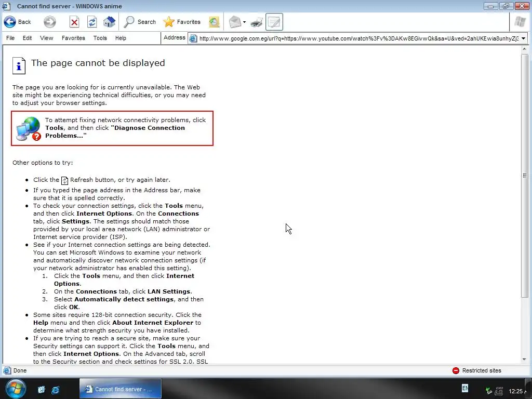Click the scrollbar down arrow

pos(524,360)
